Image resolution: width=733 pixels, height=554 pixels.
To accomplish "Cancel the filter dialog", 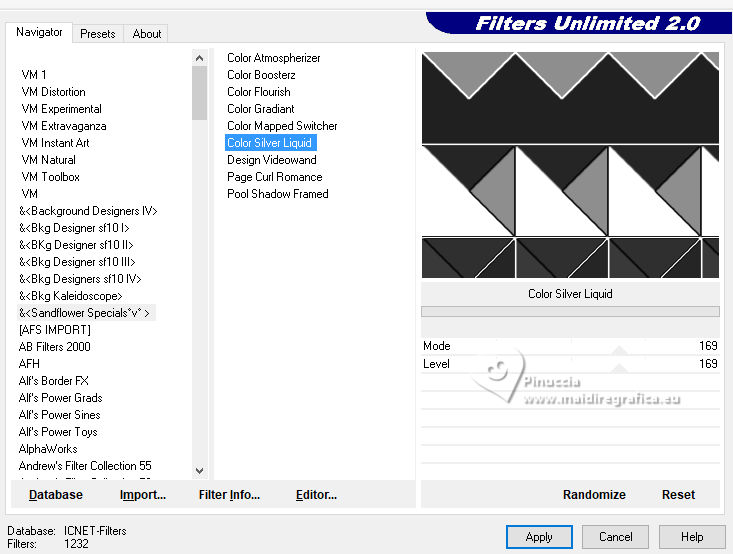I will [x=615, y=537].
